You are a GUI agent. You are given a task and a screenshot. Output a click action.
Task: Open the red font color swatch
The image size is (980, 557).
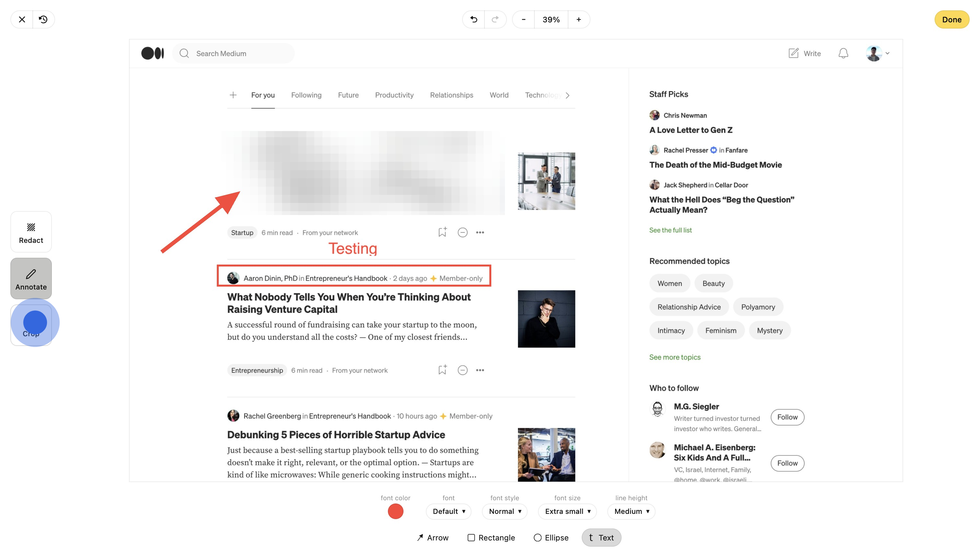395,512
